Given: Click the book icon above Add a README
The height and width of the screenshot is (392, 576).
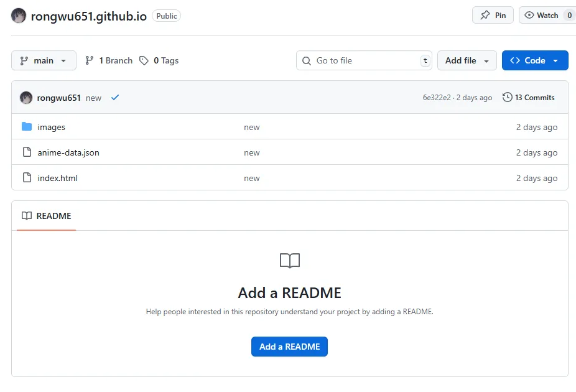Looking at the screenshot, I should [290, 261].
